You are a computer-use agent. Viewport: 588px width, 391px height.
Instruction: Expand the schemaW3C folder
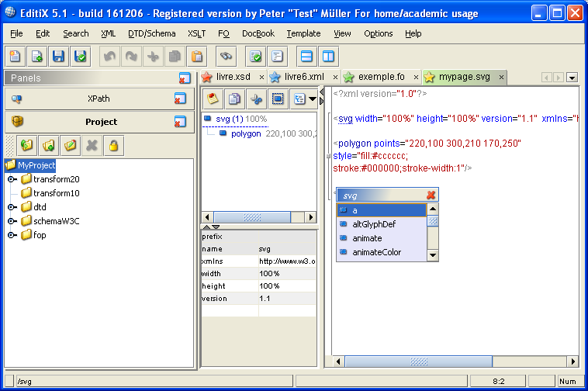pyautogui.click(x=12, y=221)
